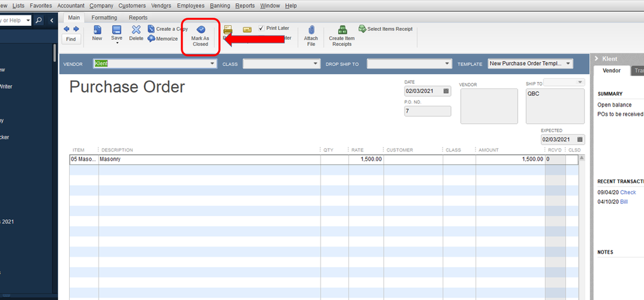
Task: Click the Find button
Action: (71, 39)
